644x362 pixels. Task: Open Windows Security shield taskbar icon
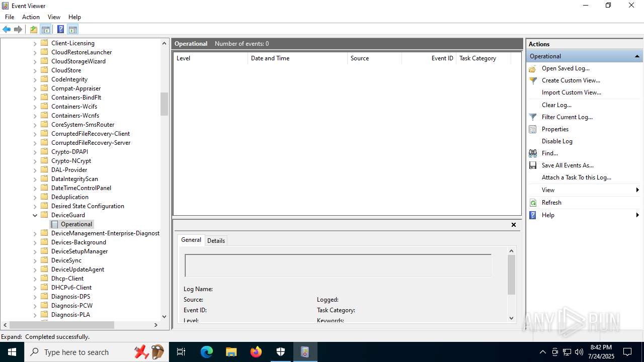tap(281, 352)
